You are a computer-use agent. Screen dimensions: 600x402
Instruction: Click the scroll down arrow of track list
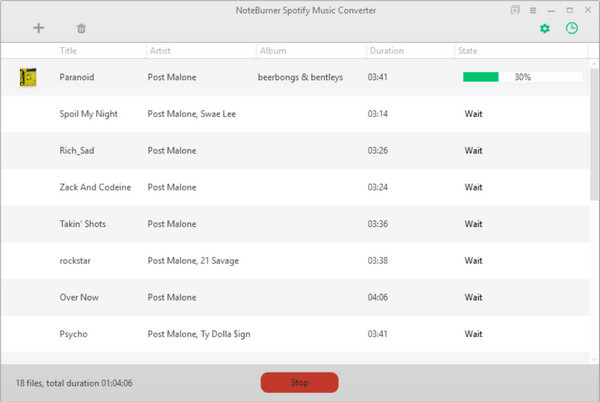pyautogui.click(x=594, y=359)
